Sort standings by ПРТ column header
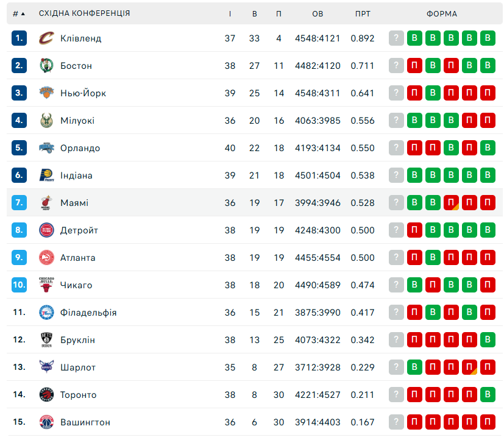The image size is (504, 443). [363, 13]
